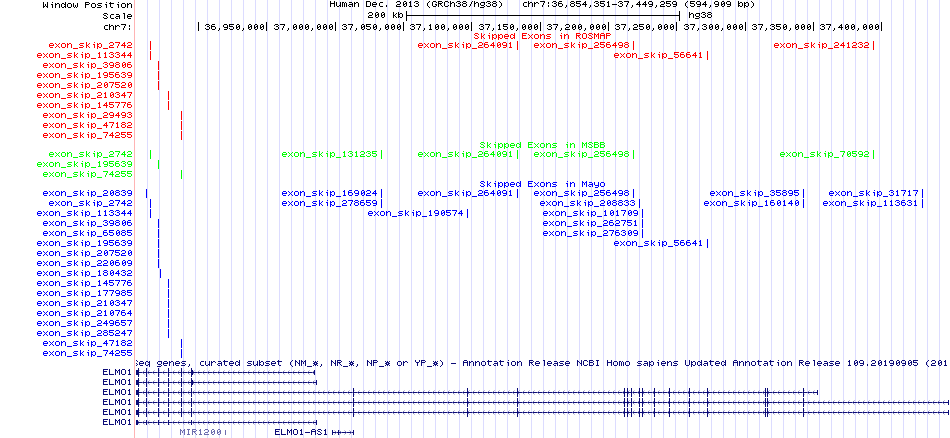Open the exon_skip_278659 feature

click(x=329, y=203)
